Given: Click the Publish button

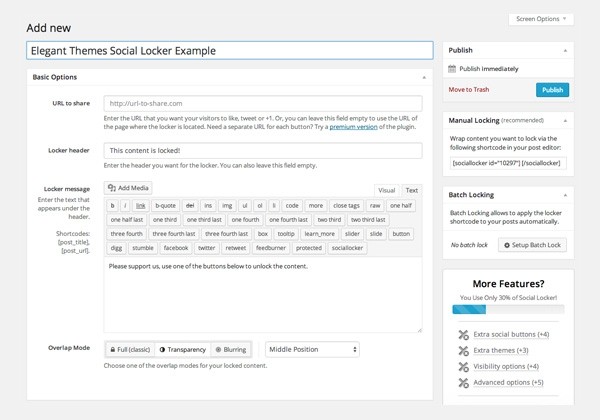Looking at the screenshot, I should pyautogui.click(x=552, y=90).
